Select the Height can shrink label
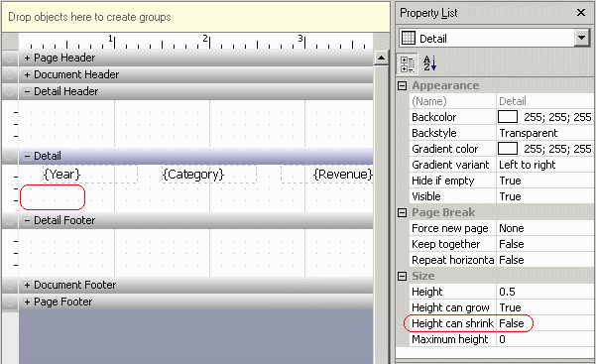Screen dimensions: 596x364 [x=452, y=323]
